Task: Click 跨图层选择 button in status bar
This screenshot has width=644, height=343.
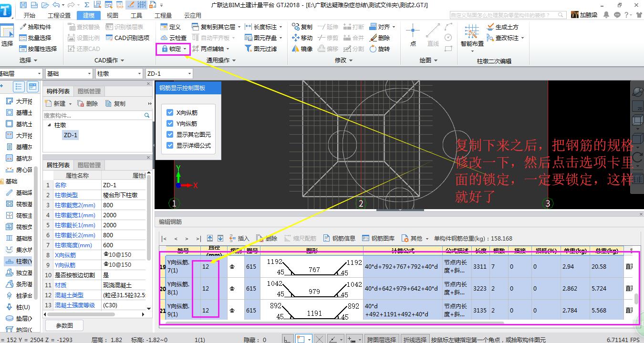Action: pos(382,339)
